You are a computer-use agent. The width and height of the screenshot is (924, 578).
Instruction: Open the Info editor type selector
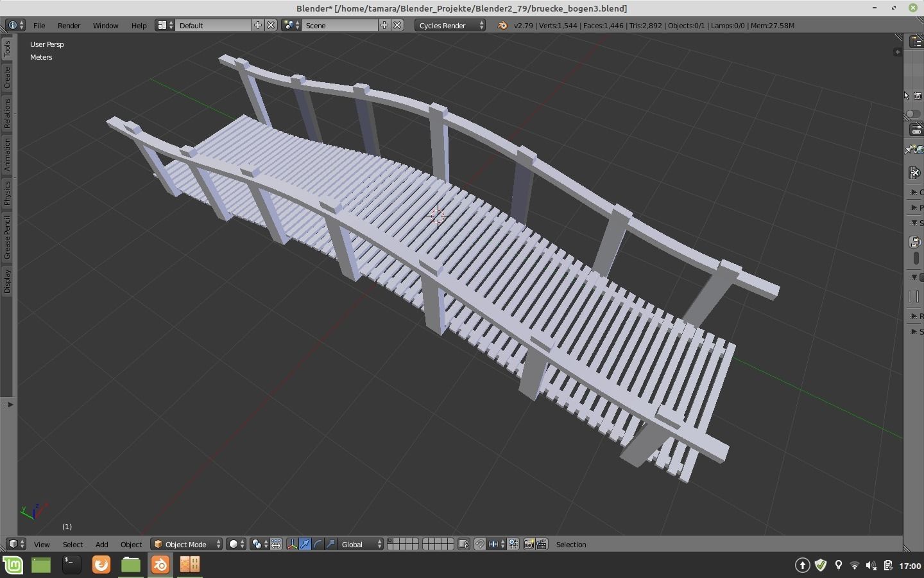coord(15,25)
